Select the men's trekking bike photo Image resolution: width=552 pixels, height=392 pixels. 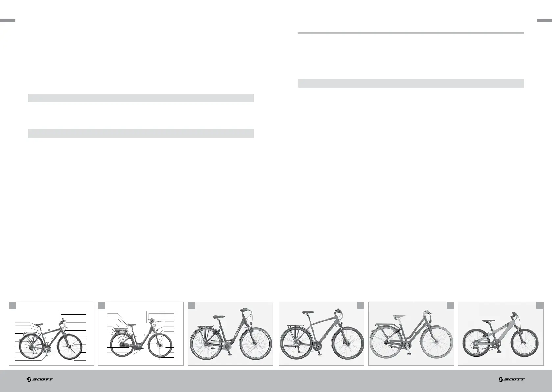(322, 334)
